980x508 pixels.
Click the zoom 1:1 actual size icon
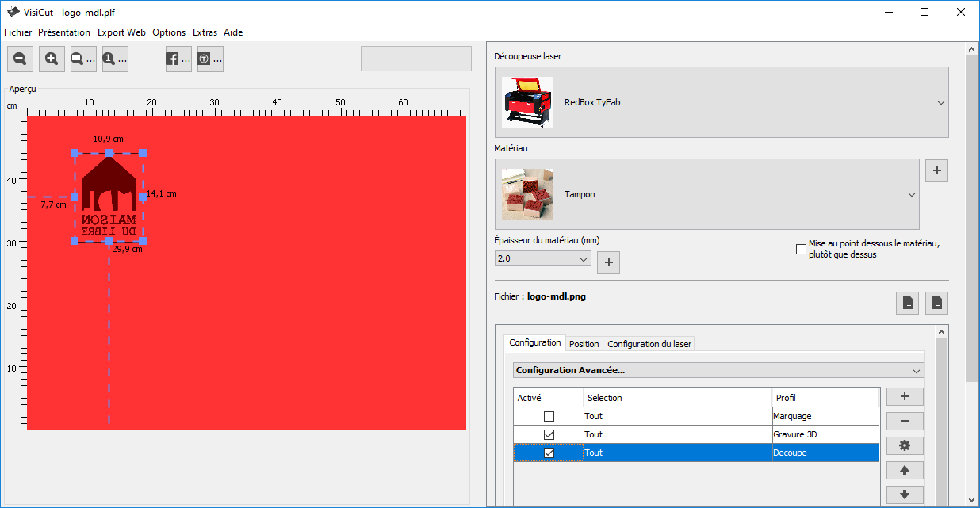pos(115,59)
